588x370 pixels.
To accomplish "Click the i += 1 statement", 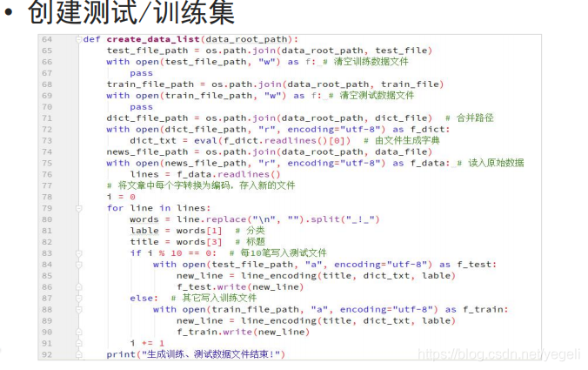I will tap(147, 343).
